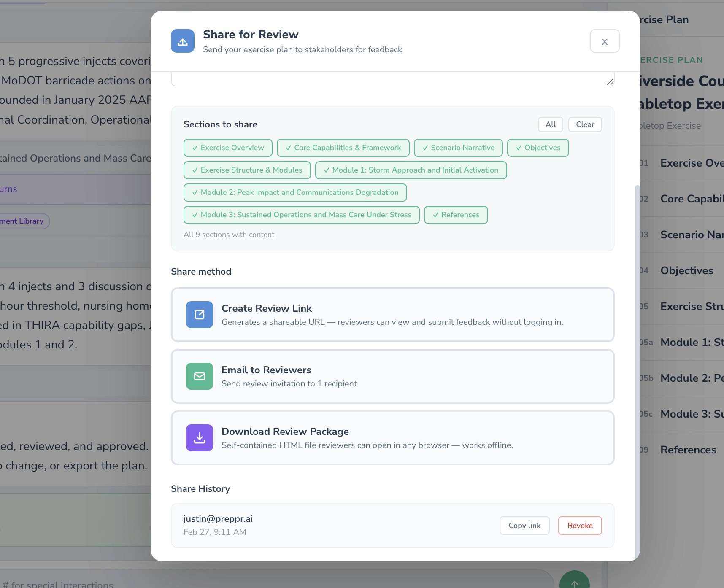Click the green send arrow button

click(x=574, y=582)
